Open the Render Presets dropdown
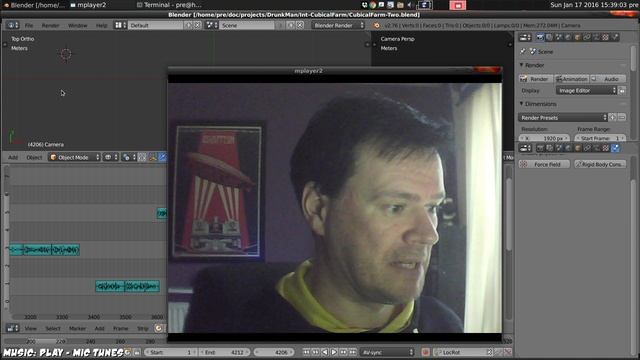The width and height of the screenshot is (640, 360). click(563, 118)
